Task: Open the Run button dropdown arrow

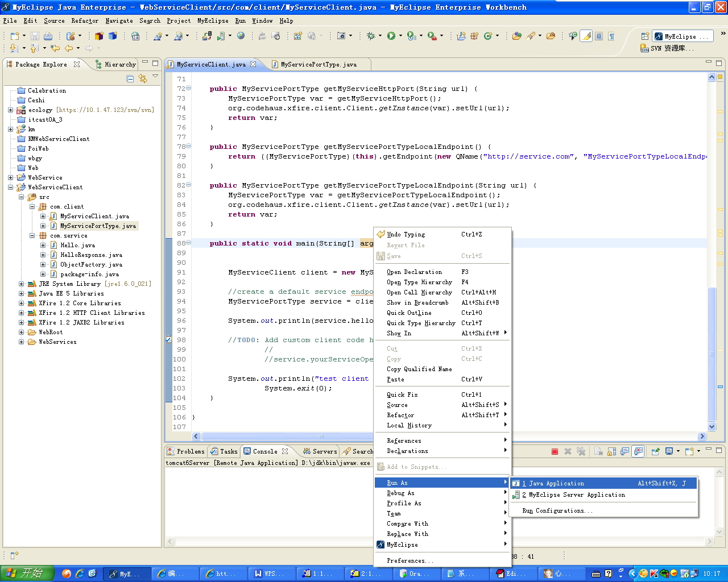Action: pos(400,36)
